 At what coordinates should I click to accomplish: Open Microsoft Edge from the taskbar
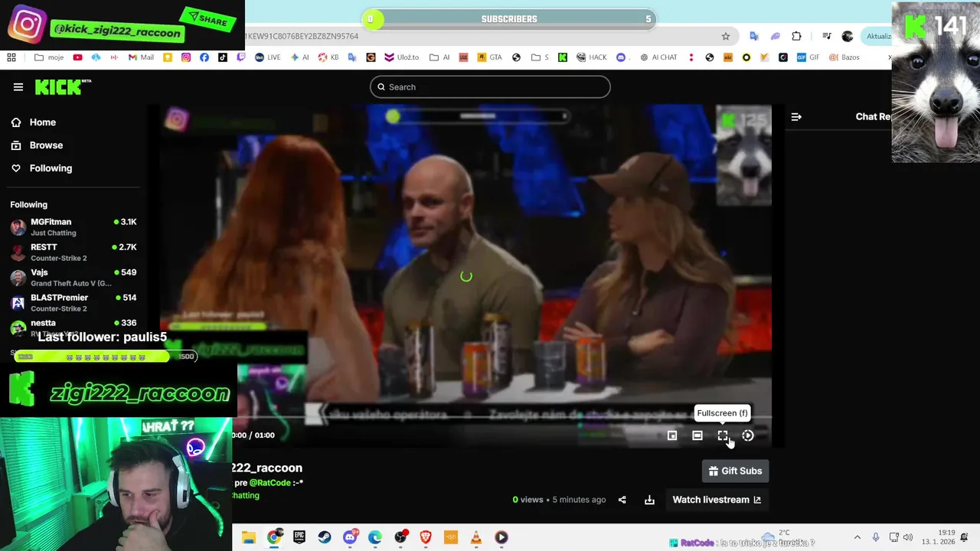click(375, 537)
